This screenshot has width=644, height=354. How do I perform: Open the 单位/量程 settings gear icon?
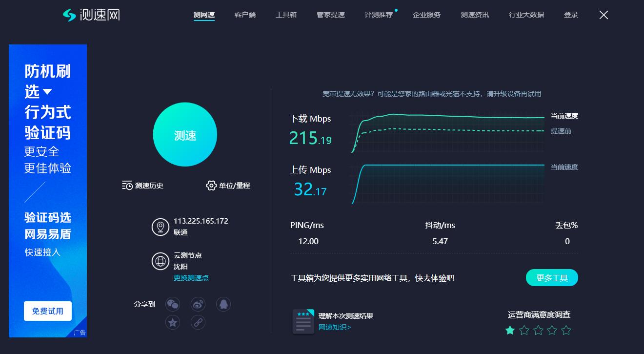click(211, 185)
